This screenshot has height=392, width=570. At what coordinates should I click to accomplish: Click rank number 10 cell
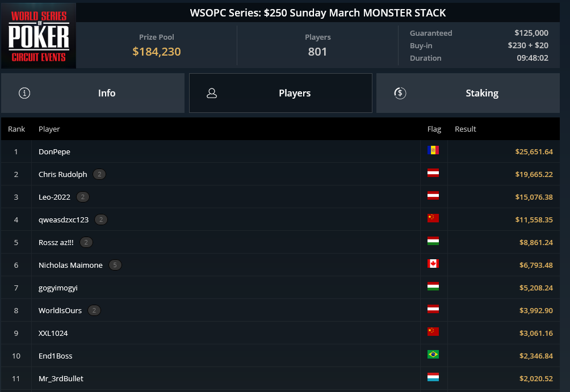[16, 356]
